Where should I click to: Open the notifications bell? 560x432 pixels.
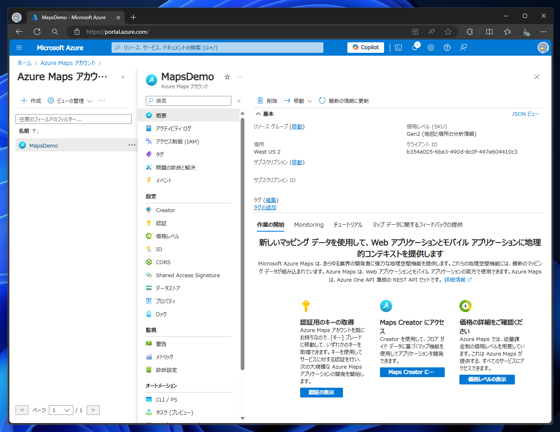pyautogui.click(x=415, y=47)
